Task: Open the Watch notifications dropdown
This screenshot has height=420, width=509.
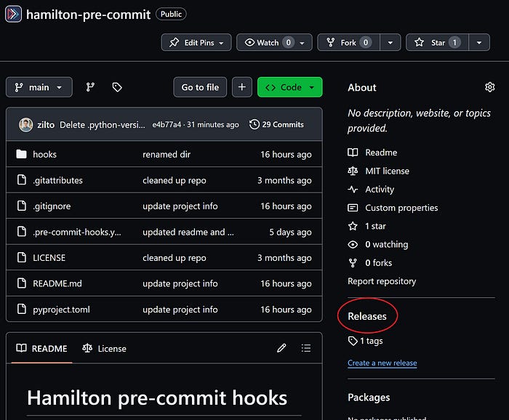Action: (274, 42)
